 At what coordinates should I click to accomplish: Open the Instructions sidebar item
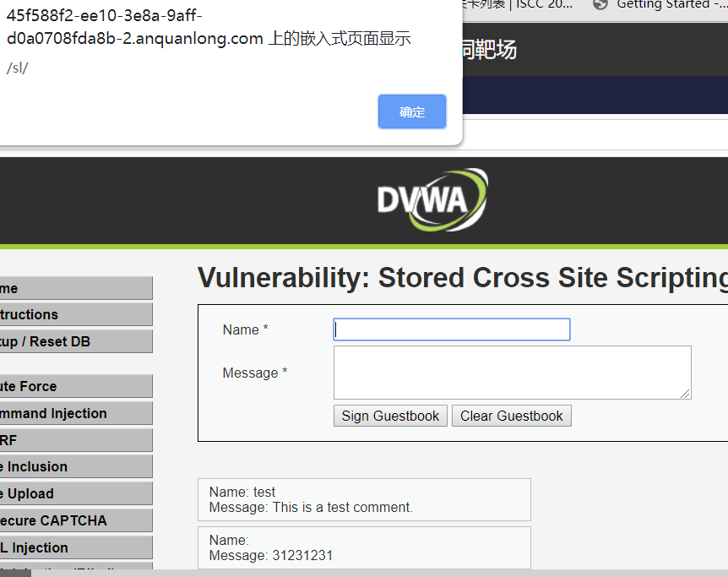coord(76,314)
